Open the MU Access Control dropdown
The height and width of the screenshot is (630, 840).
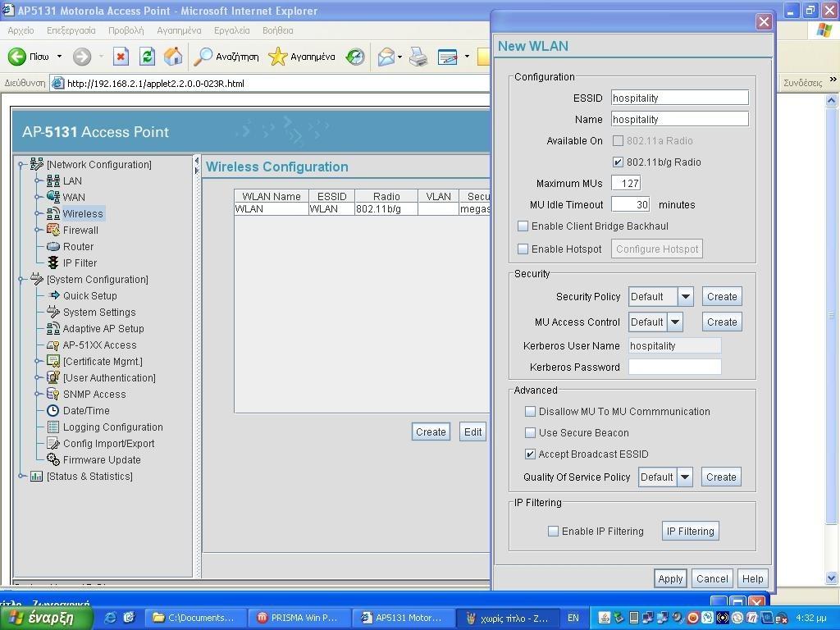[x=675, y=322]
